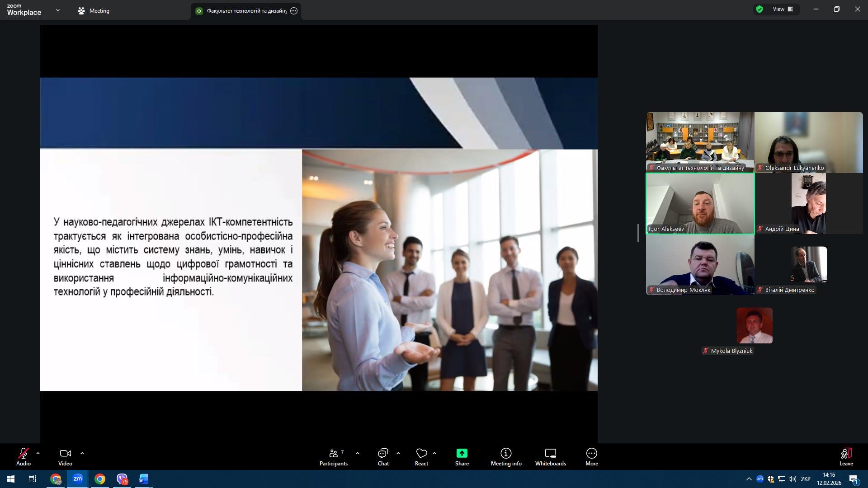The image size is (868, 488).
Task: Switch to the Meeting tab
Action: (x=94, y=11)
